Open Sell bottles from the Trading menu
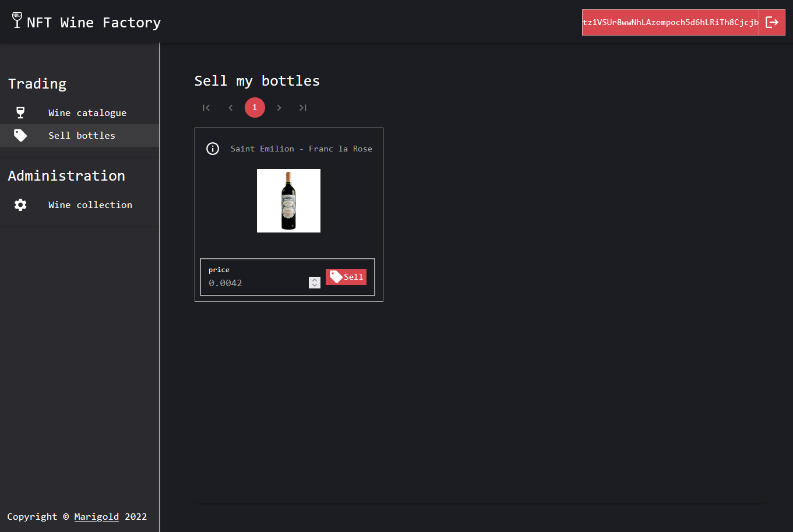793x532 pixels. [82, 135]
